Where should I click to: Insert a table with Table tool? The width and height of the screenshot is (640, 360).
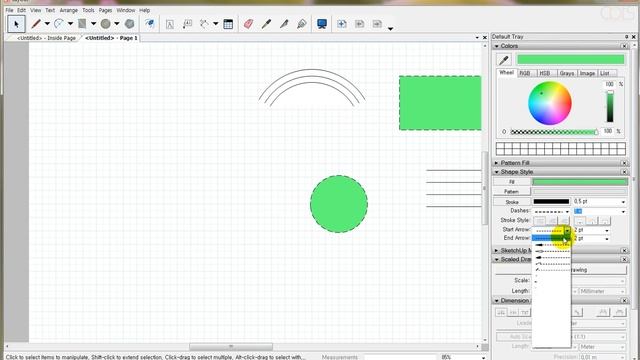click(x=228, y=24)
